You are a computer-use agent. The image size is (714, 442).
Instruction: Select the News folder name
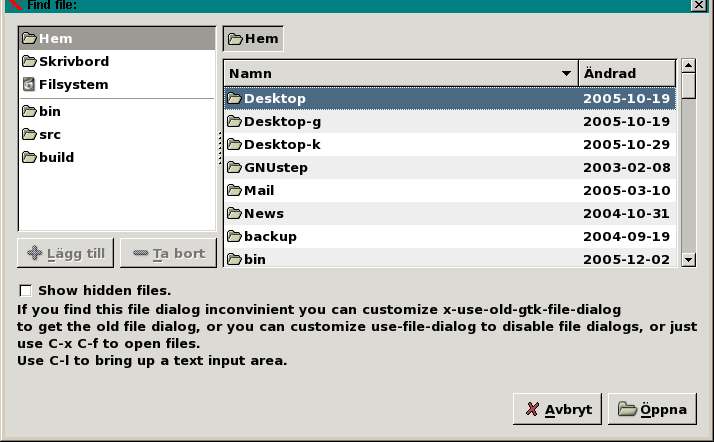pos(264,213)
